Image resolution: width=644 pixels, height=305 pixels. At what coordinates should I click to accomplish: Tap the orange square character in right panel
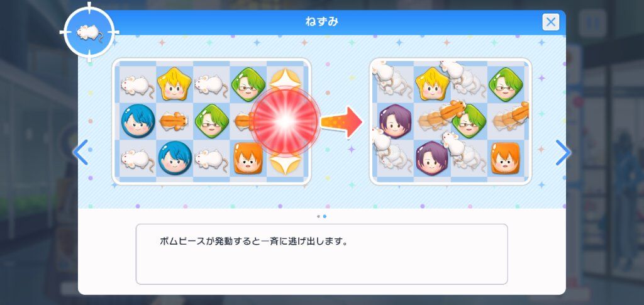(505, 158)
